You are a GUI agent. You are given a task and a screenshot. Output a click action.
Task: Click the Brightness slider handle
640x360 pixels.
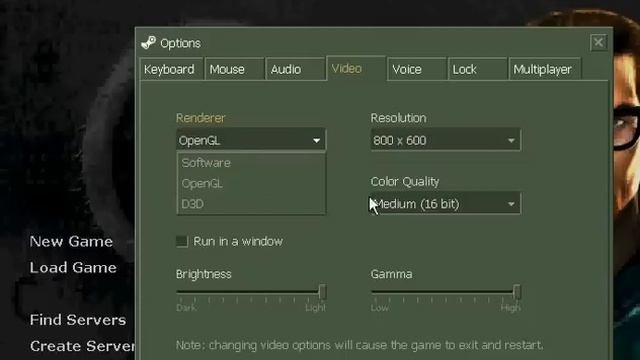point(322,292)
